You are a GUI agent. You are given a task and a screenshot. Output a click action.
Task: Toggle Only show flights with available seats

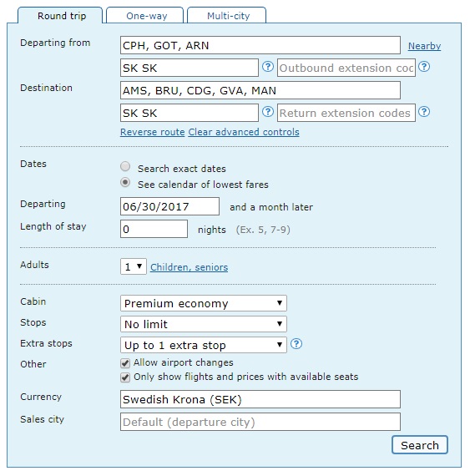pyautogui.click(x=125, y=377)
